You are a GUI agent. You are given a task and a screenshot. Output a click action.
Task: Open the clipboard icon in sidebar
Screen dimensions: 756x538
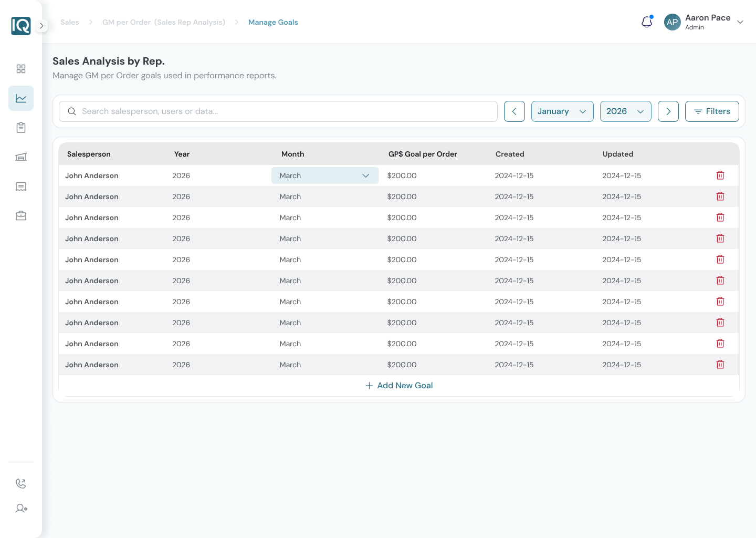[21, 128]
